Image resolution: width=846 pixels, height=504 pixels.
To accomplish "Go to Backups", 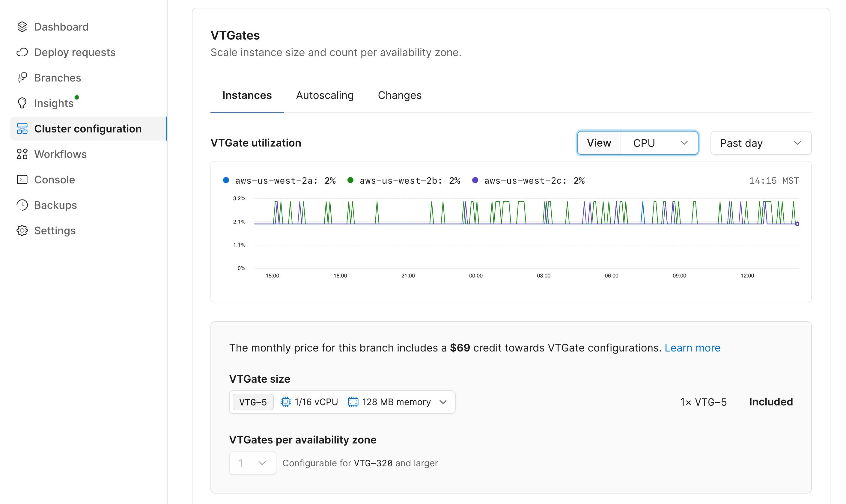I will click(x=56, y=205).
